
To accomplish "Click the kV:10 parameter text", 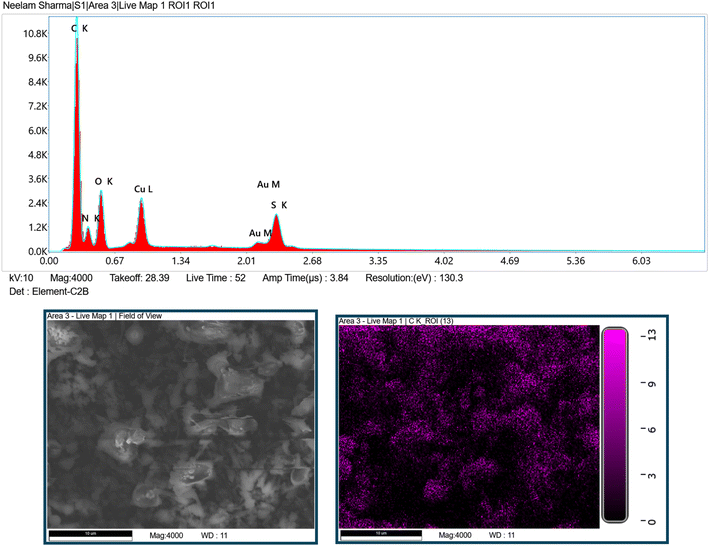I will pos(22,277).
